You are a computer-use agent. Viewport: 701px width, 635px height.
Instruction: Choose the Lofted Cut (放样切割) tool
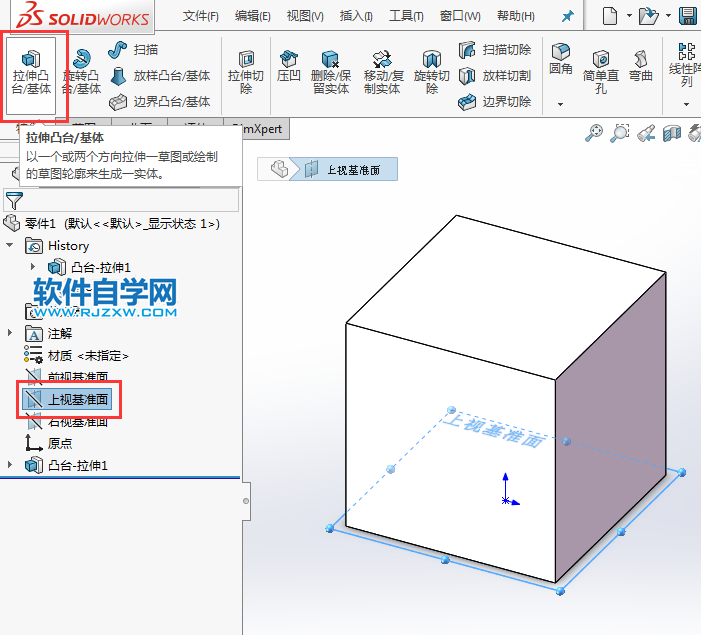[x=495, y=76]
